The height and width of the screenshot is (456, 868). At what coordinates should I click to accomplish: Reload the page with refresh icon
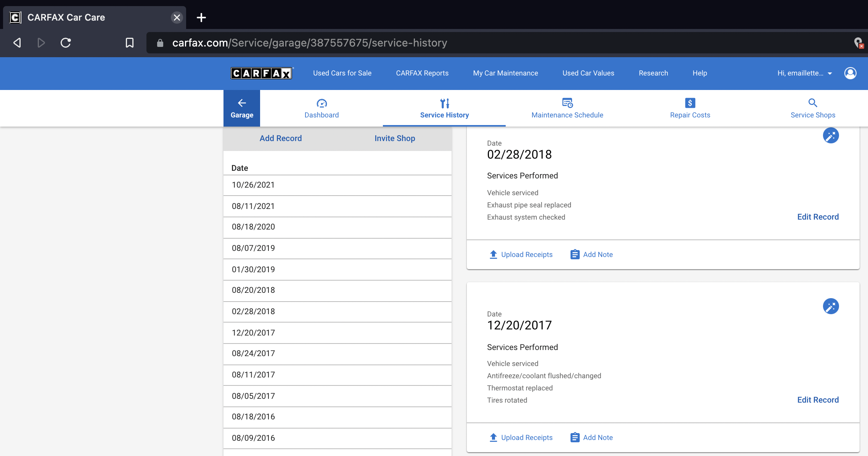[66, 43]
